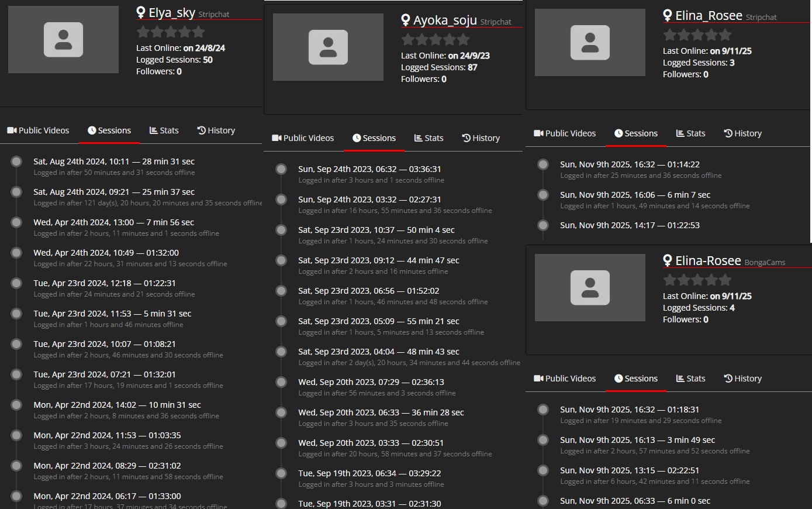Click the star rating on the BongaCams Elina-Rosee profile
This screenshot has height=509, width=812.
pyautogui.click(x=697, y=280)
